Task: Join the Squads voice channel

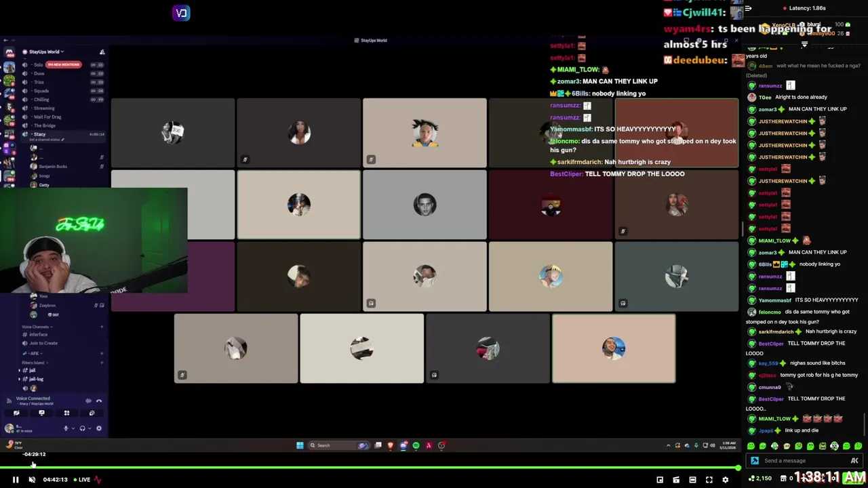Action: coord(41,91)
